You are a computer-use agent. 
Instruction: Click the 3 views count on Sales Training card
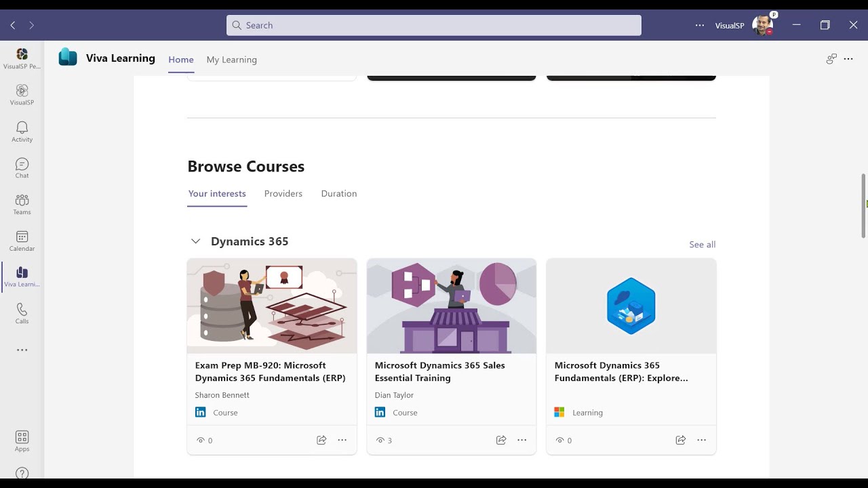click(x=384, y=441)
